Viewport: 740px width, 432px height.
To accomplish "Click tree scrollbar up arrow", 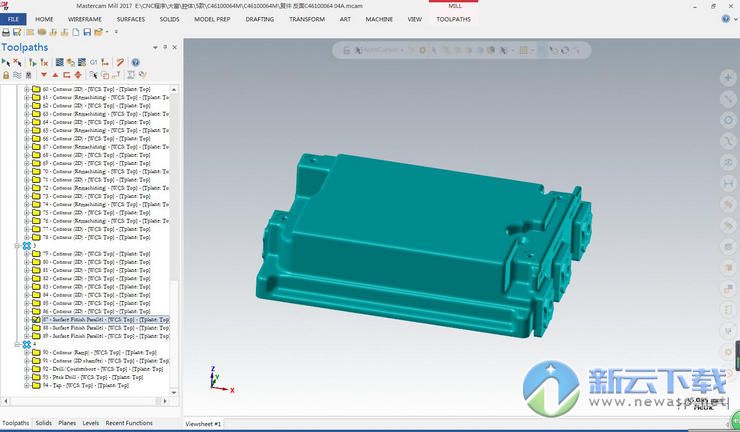I will [x=174, y=89].
